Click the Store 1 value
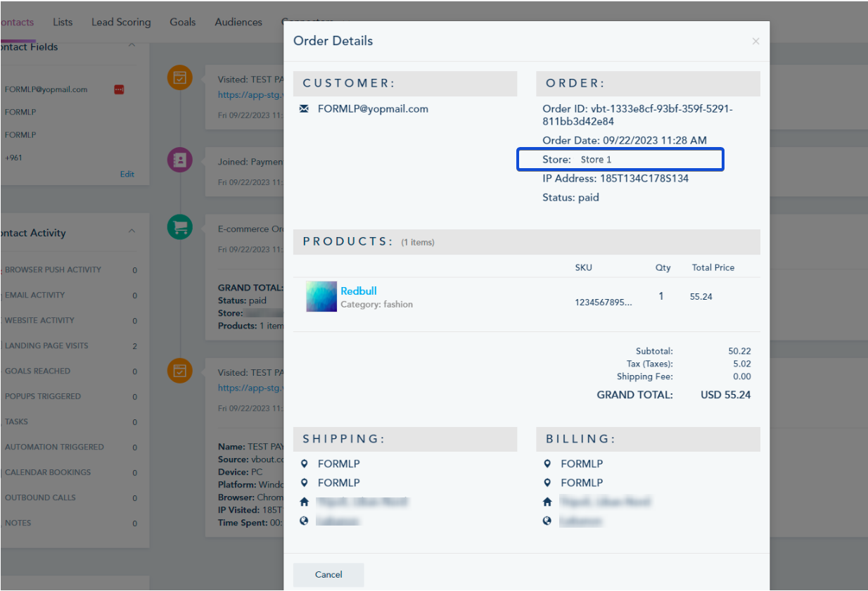The height and width of the screenshot is (591, 868). (x=596, y=160)
